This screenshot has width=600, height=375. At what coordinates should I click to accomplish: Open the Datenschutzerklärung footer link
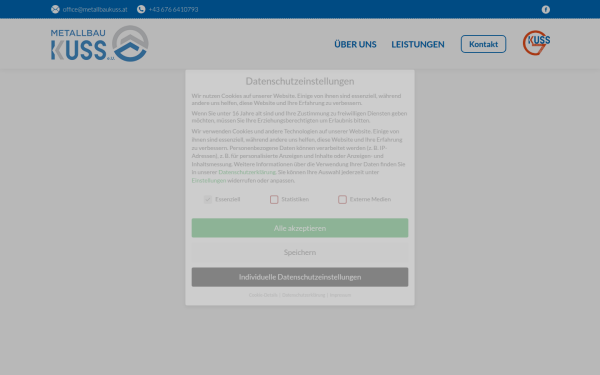[303, 295]
